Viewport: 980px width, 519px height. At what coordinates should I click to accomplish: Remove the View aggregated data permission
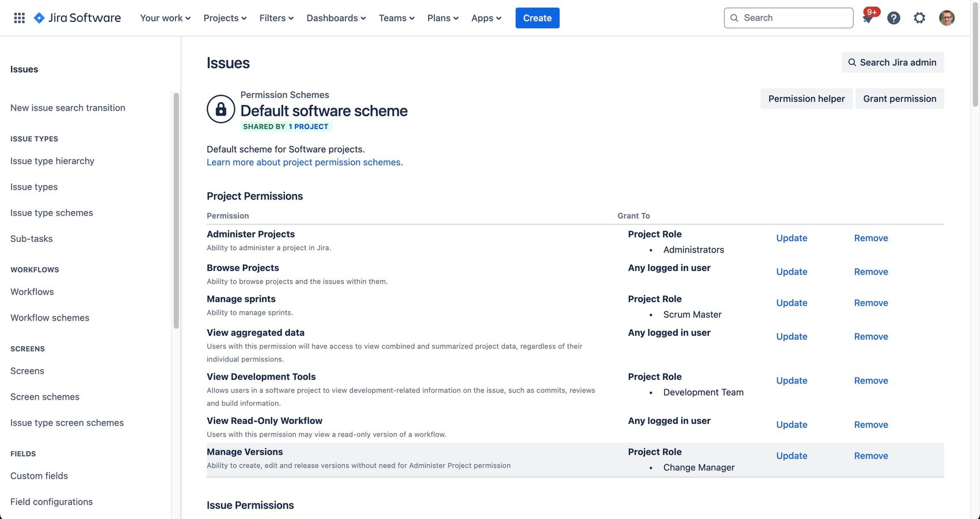871,336
